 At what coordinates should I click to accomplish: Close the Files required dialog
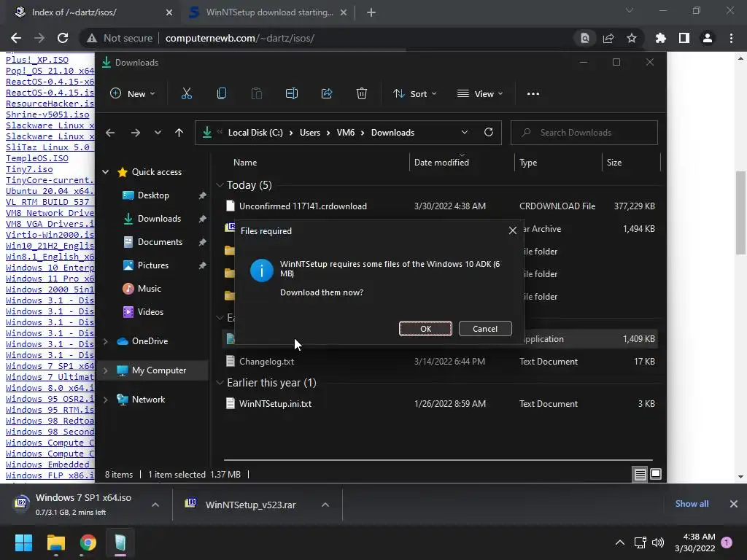point(513,231)
